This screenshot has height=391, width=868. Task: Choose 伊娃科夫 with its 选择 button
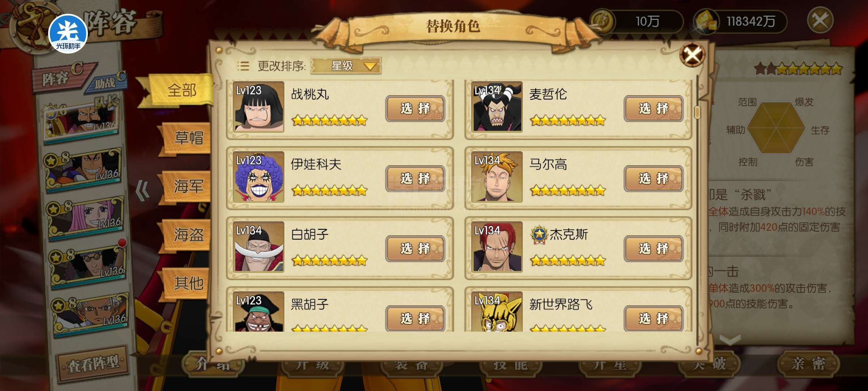415,178
